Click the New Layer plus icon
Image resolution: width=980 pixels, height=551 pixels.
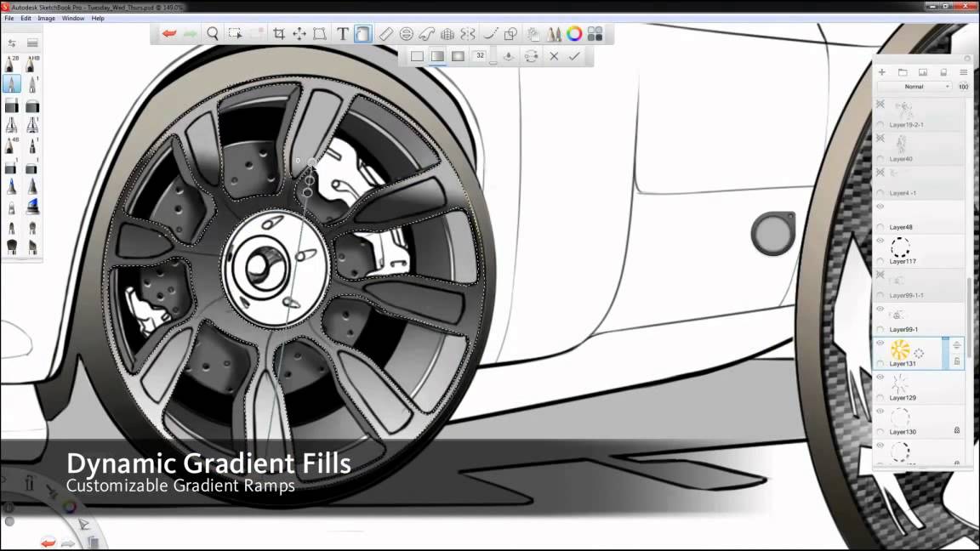[x=882, y=72]
